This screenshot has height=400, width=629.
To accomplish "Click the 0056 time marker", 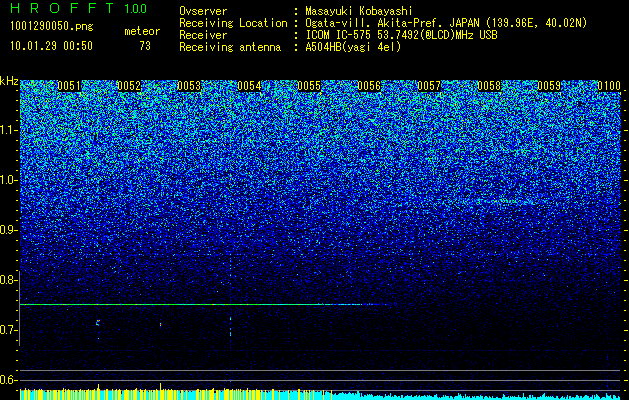I will pyautogui.click(x=369, y=86).
